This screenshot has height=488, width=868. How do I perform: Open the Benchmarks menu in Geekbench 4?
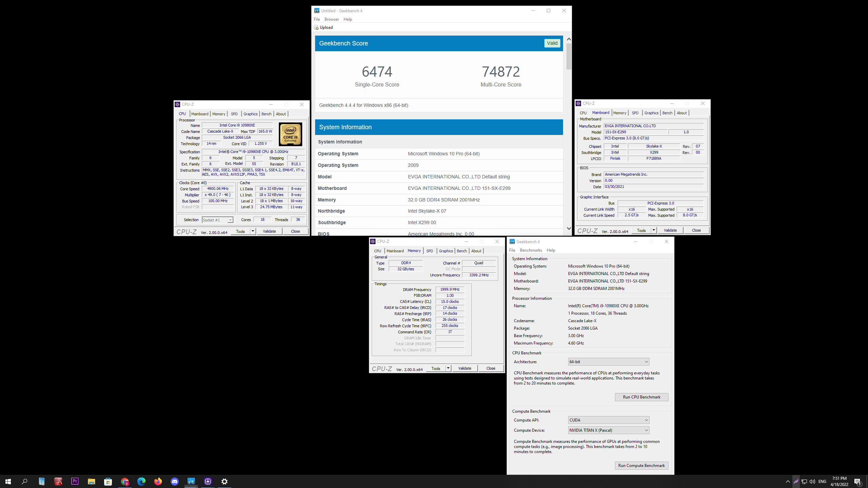coord(531,250)
